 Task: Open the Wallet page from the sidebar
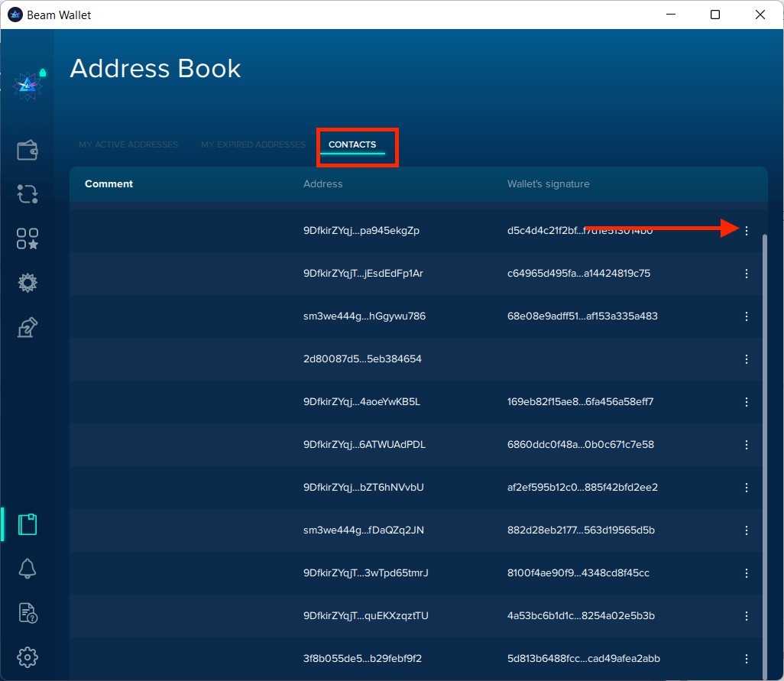coord(28,150)
